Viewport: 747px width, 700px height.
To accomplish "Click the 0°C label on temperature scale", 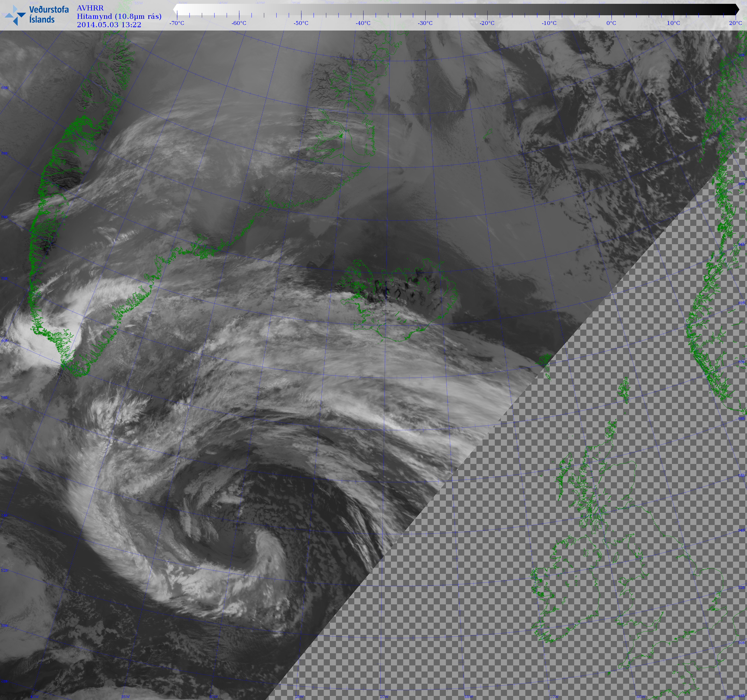I will (611, 23).
